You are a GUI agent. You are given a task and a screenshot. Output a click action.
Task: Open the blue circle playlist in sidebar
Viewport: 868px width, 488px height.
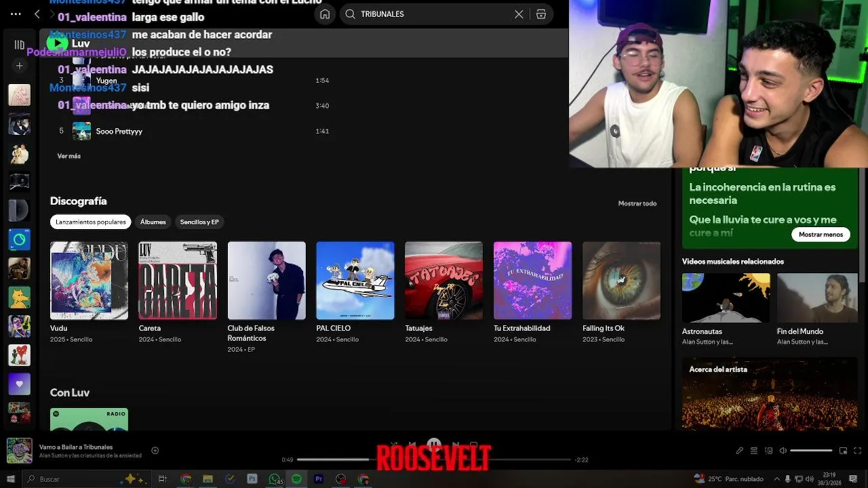tap(19, 239)
